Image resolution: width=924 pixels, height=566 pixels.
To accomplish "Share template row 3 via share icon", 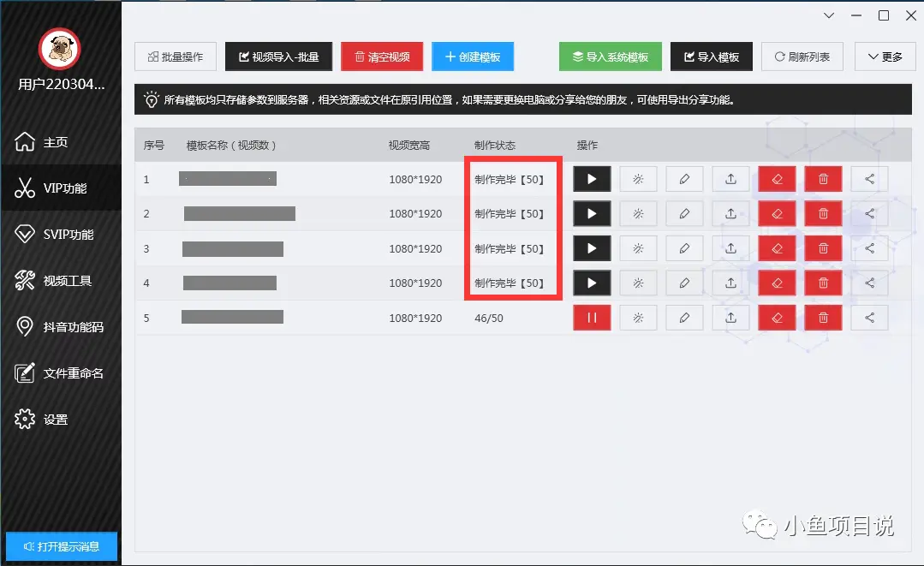I will coord(870,248).
